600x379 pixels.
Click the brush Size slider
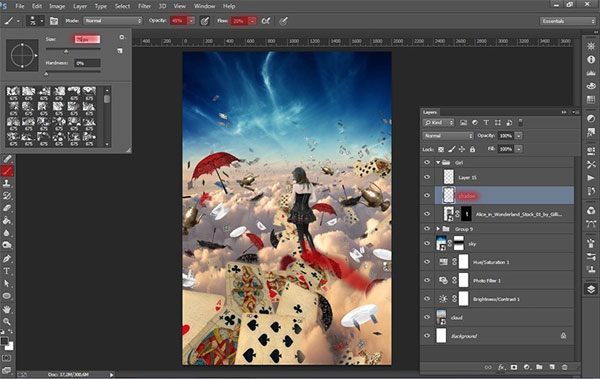click(x=73, y=50)
